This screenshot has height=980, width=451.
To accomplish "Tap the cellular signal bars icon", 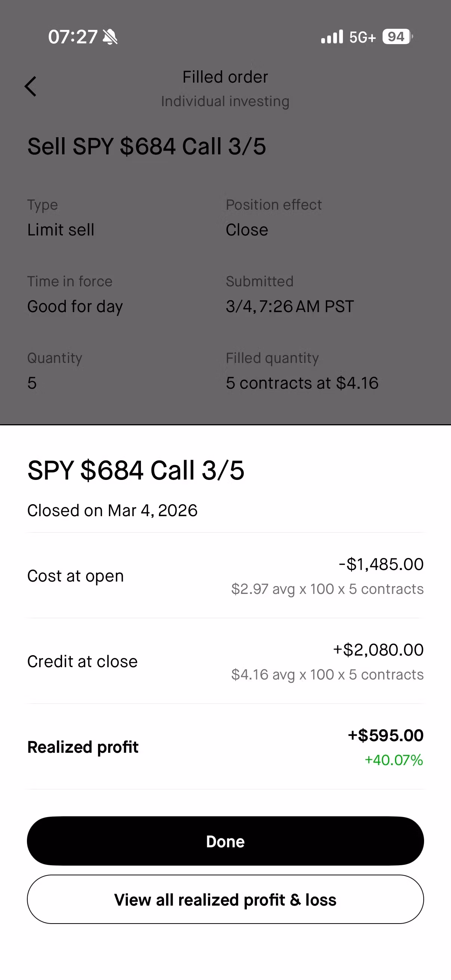I will pyautogui.click(x=332, y=37).
